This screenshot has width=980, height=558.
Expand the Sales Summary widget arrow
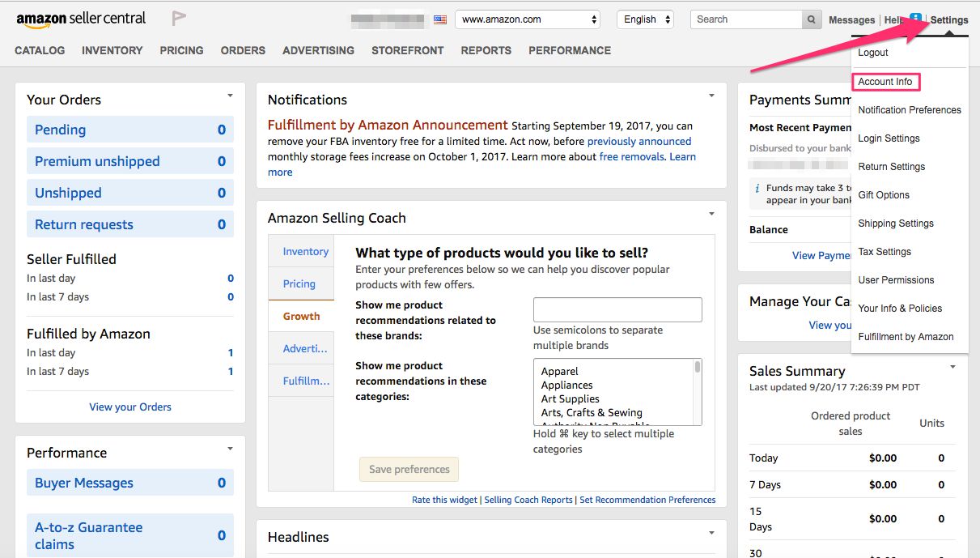click(952, 367)
